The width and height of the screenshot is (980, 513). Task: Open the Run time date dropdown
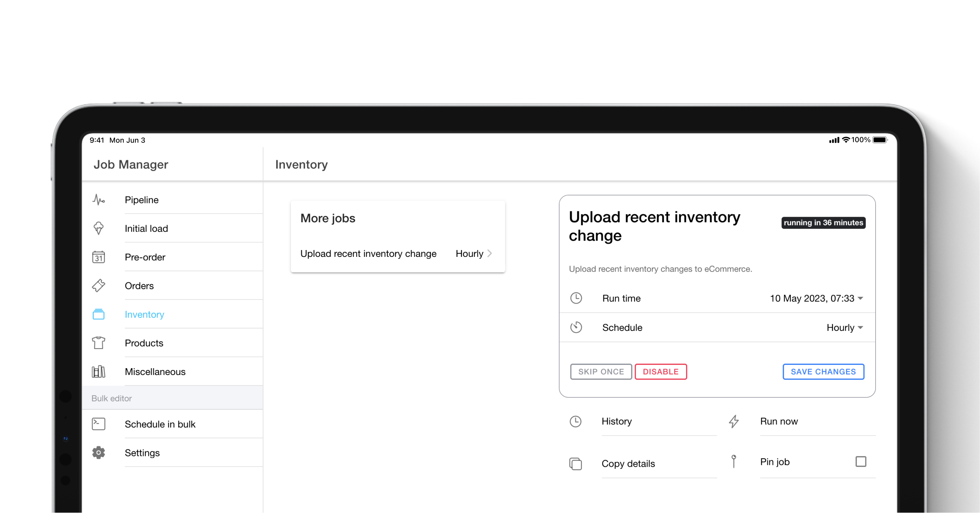[816, 298]
